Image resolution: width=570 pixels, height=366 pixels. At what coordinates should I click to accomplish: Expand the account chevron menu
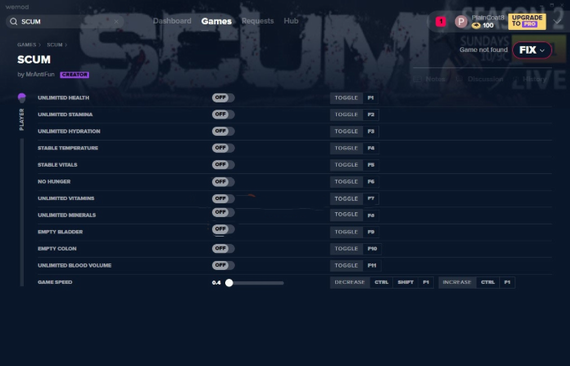(557, 22)
